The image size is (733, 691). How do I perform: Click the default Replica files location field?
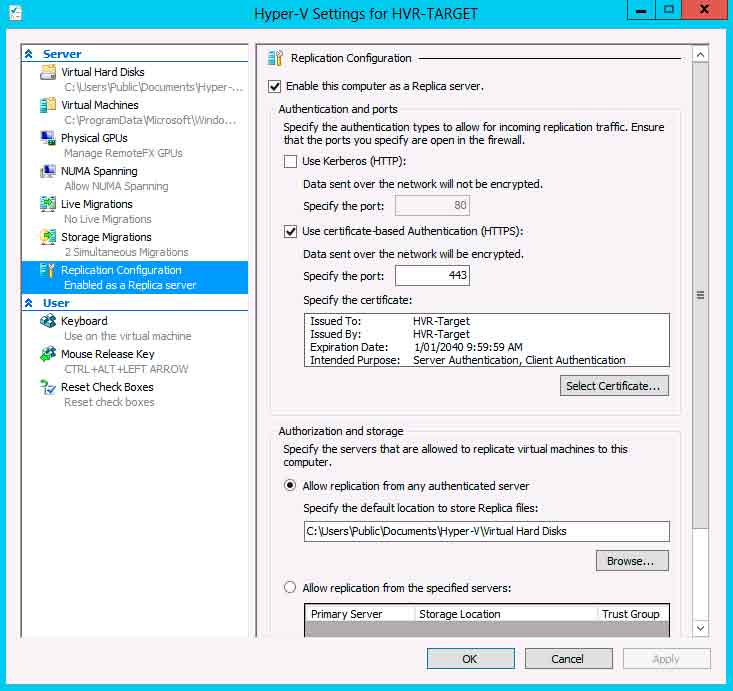487,532
